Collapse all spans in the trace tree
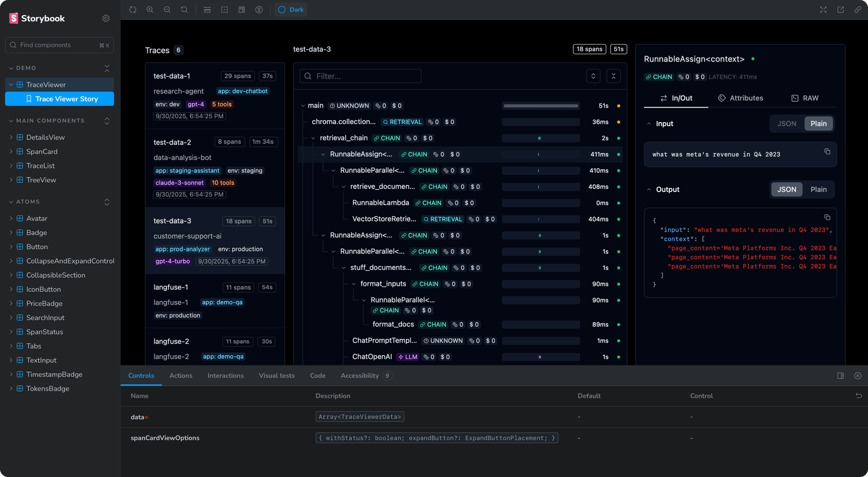The image size is (868, 477). tap(613, 76)
